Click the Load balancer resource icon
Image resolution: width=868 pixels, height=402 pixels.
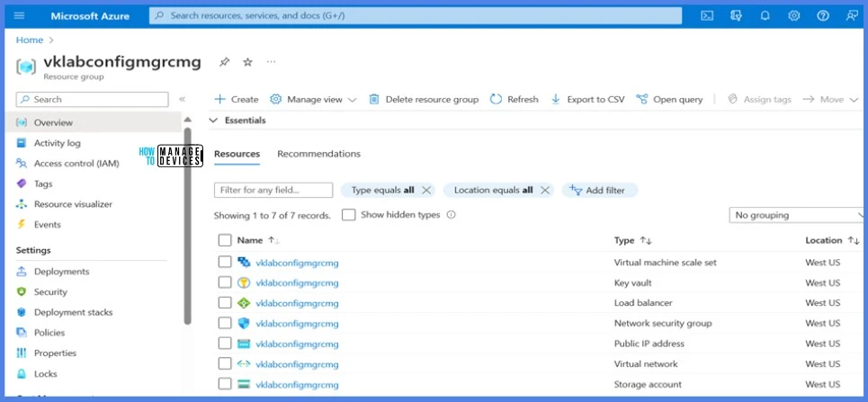(x=244, y=303)
